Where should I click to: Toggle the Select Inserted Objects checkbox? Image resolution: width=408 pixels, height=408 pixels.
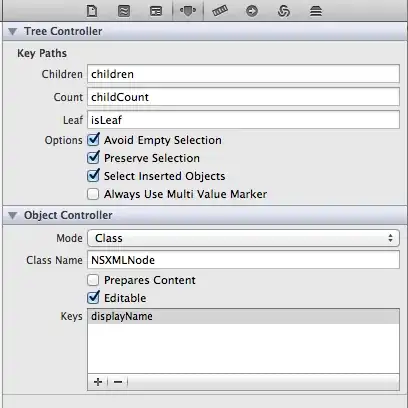[x=93, y=176]
